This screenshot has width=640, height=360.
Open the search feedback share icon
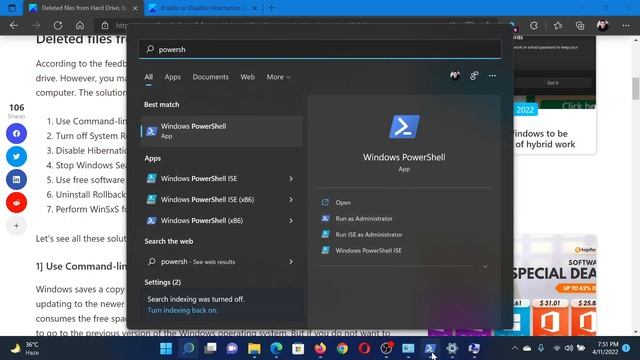tap(474, 76)
